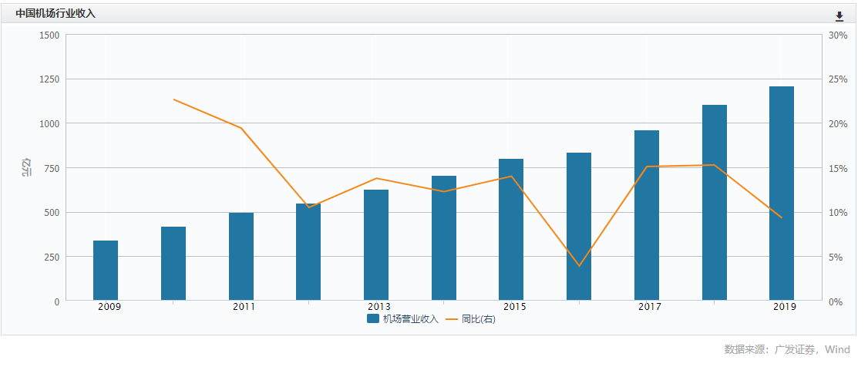This screenshot has width=868, height=367.
Task: Select the 2017 revenue bar
Action: point(647,215)
